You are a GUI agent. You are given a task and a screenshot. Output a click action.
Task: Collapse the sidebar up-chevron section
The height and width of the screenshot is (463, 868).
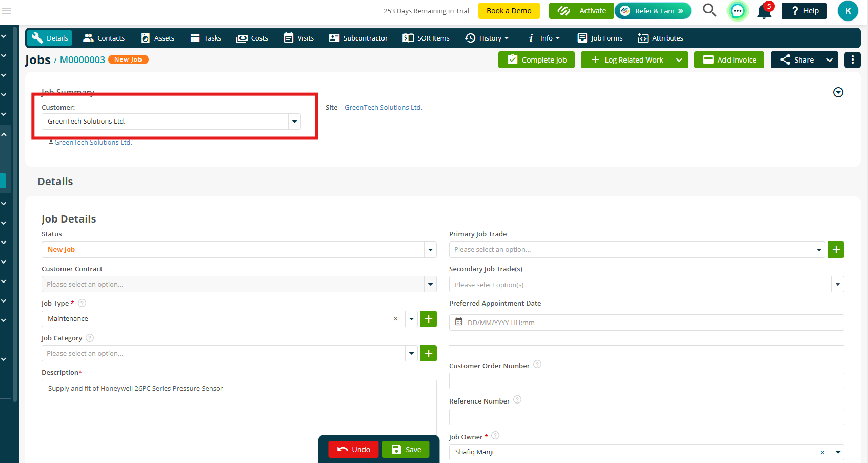(x=4, y=134)
